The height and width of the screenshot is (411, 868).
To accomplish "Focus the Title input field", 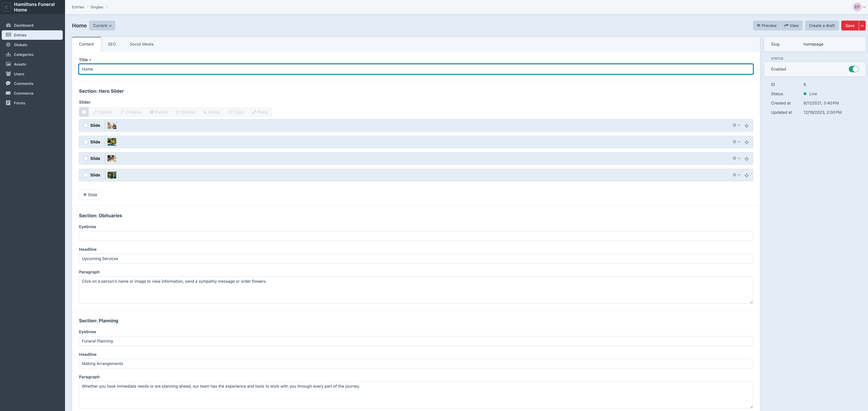I will (x=416, y=69).
